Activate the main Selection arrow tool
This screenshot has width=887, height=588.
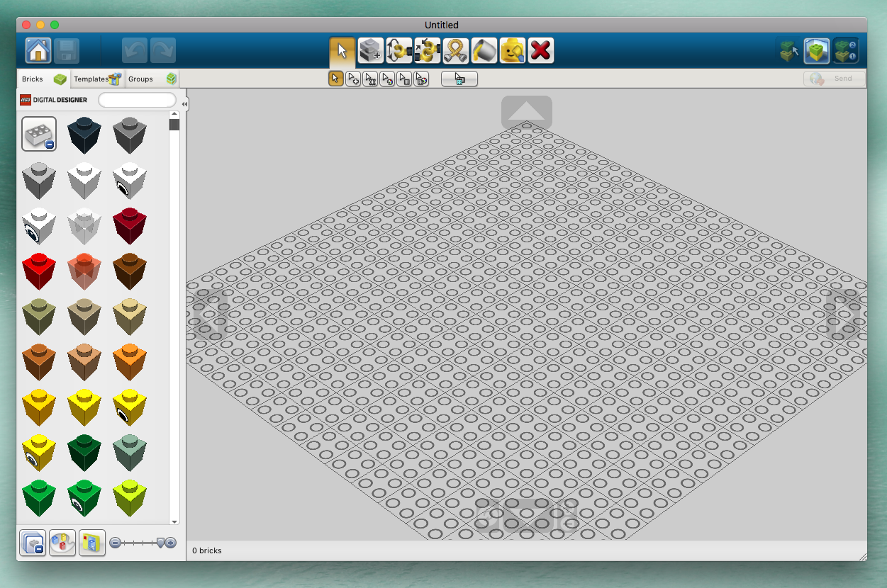click(x=342, y=50)
